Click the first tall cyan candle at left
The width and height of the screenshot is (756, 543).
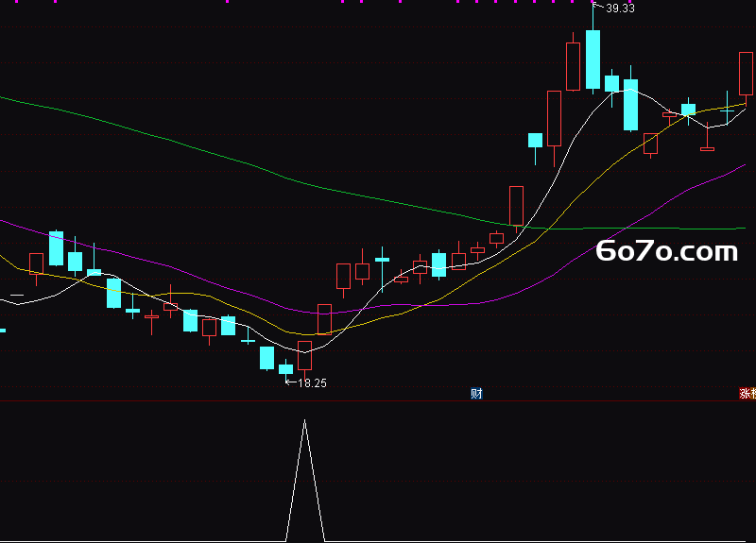(x=57, y=248)
